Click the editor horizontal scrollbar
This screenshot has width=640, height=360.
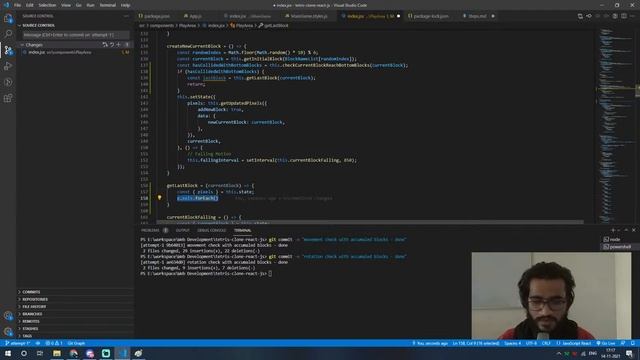(369, 222)
